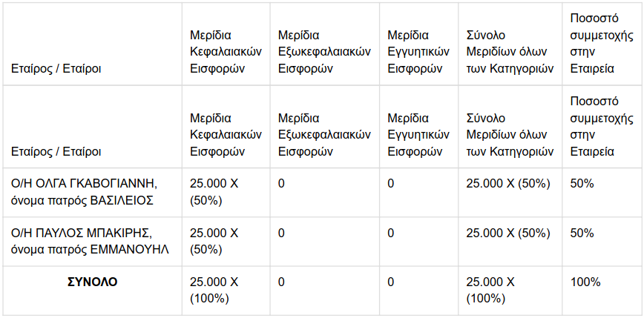Select top Σύνολο Μεριδίων όλων των Κατηγοριών header
Screen dimensions: 644x318
pyautogui.click(x=511, y=44)
